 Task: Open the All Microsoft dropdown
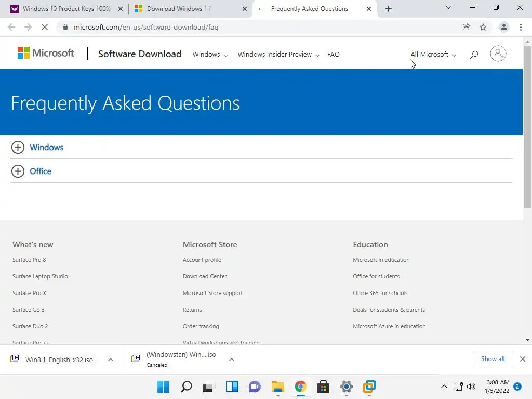point(433,54)
